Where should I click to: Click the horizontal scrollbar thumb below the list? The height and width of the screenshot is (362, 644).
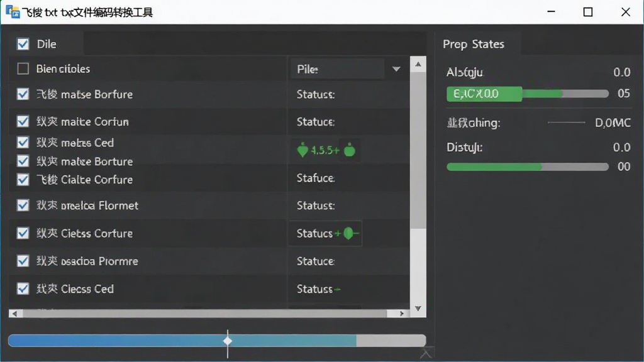(204, 314)
